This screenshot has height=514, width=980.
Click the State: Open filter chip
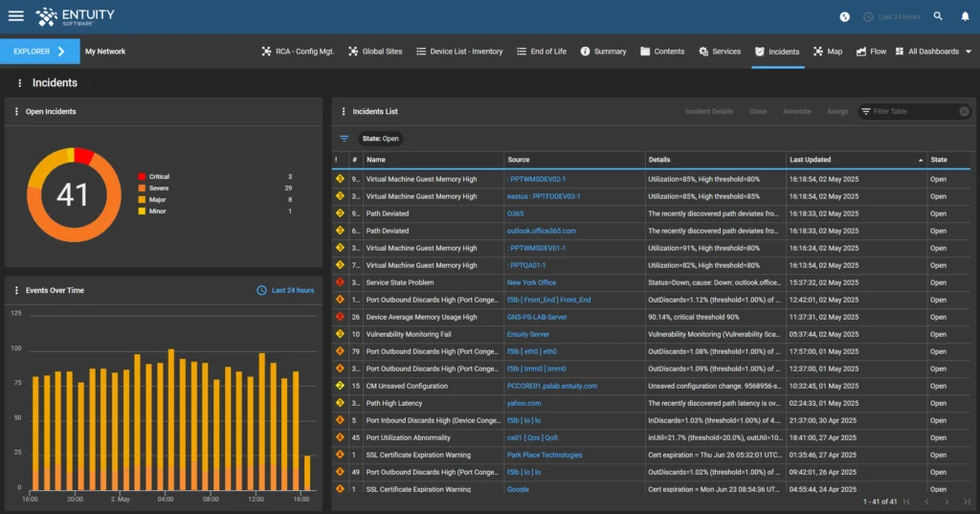pos(380,138)
